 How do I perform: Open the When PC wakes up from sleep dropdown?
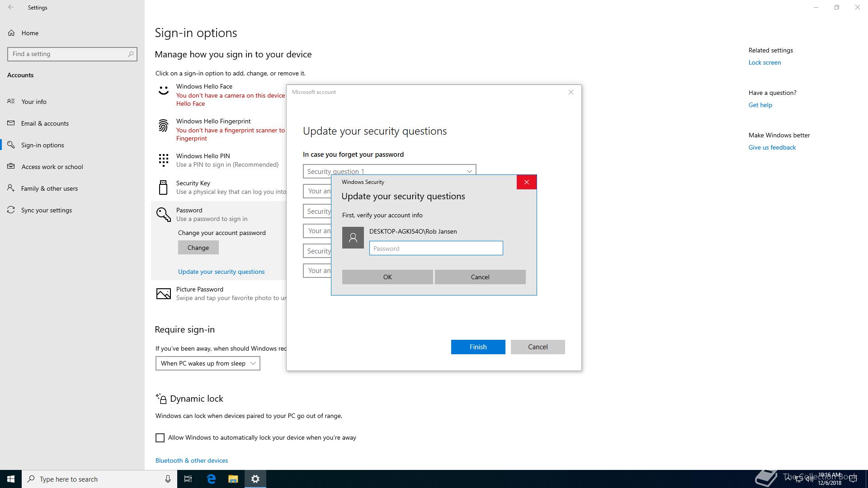[208, 363]
